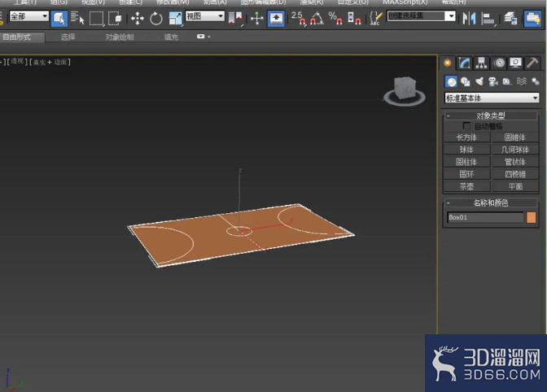The image size is (547, 392).
Task: Toggle the Angle Snap button
Action: [x=317, y=18]
